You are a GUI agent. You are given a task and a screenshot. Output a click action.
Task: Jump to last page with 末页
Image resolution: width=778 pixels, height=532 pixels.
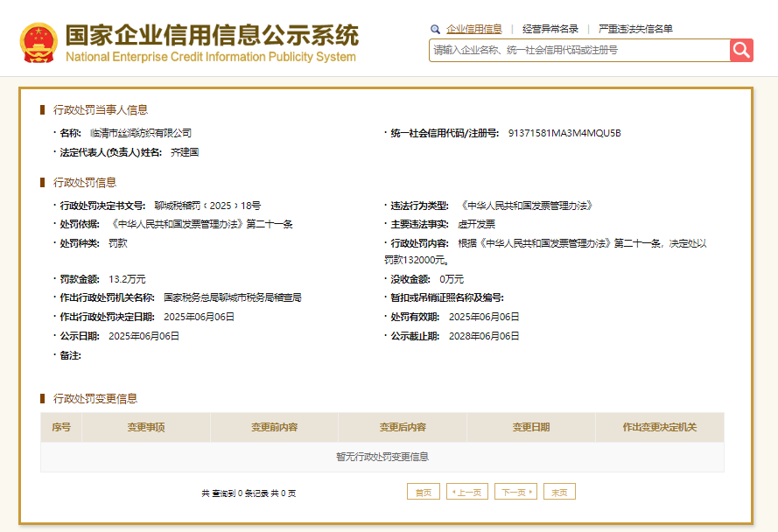[x=559, y=492]
